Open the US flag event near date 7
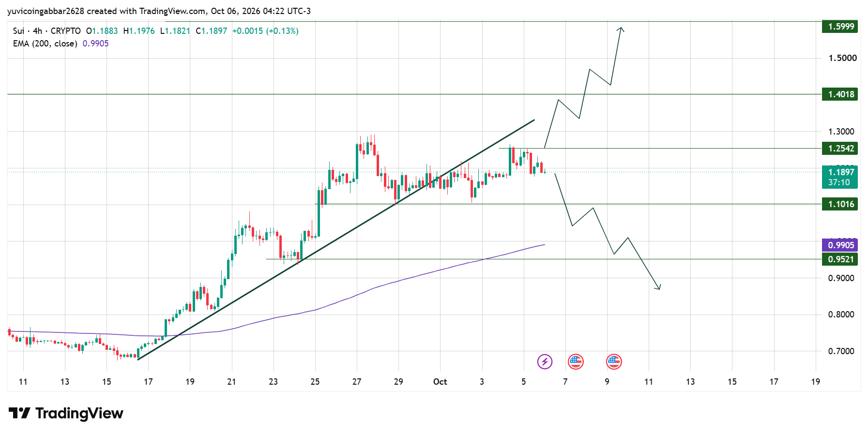Screen dimensions: 868x435 pos(576,361)
